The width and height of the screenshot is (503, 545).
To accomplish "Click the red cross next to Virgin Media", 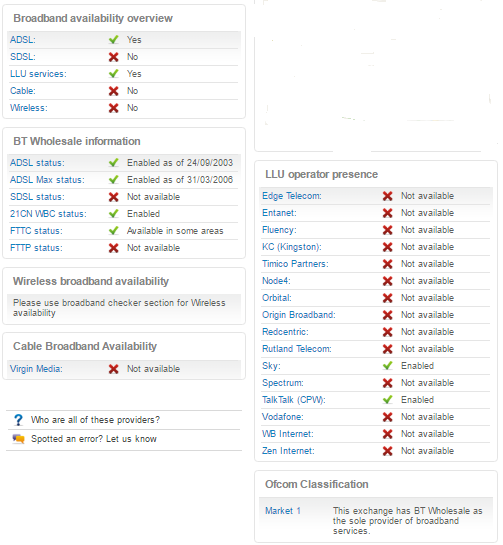I will [113, 369].
